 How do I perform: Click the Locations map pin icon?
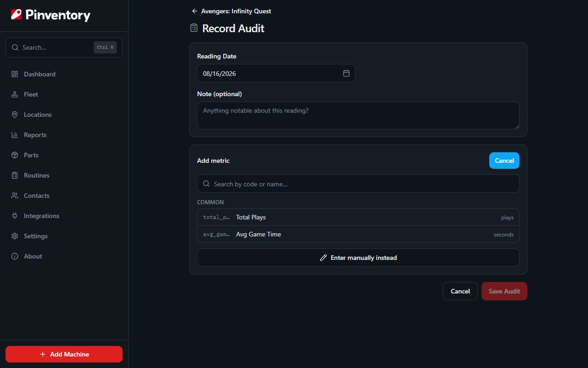tap(15, 115)
